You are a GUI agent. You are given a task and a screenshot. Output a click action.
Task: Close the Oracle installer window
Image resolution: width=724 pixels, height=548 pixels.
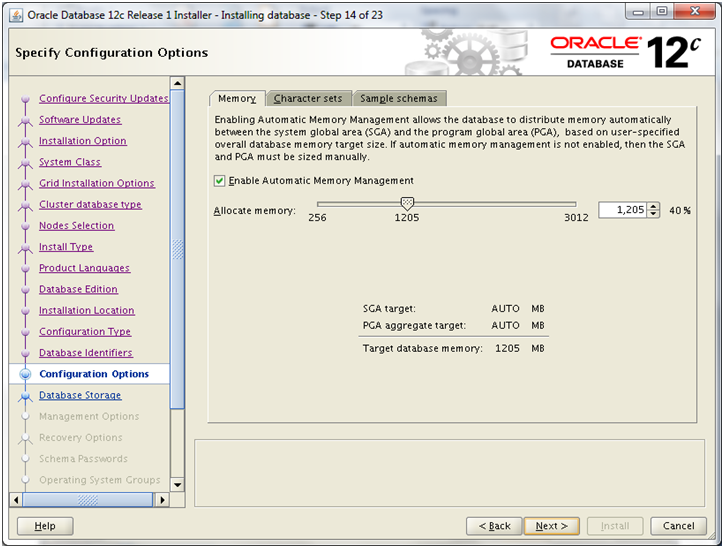[695, 12]
